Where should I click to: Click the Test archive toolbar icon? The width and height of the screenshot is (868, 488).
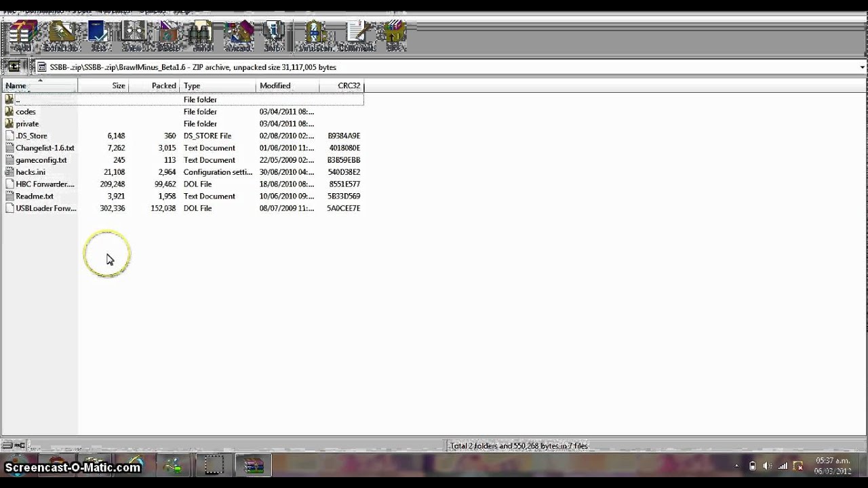click(99, 35)
